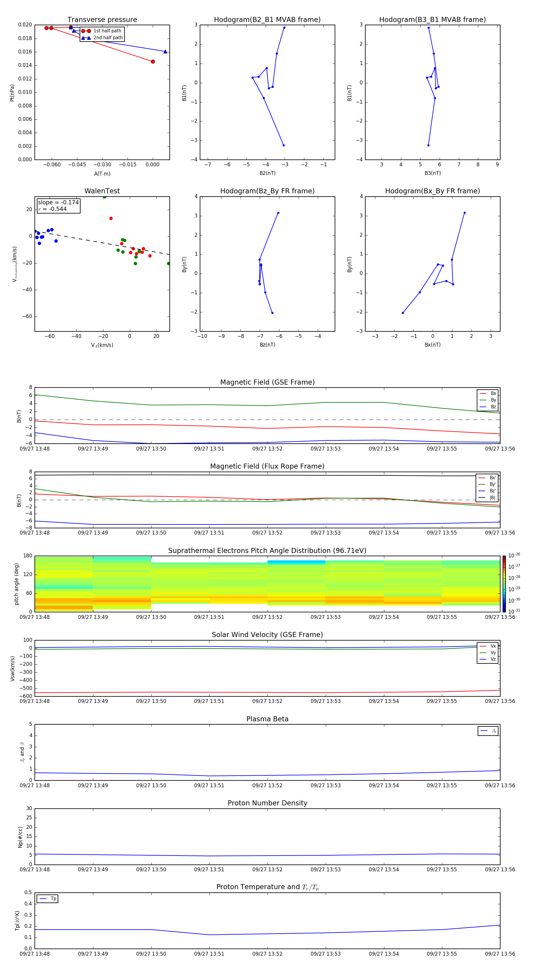Click the 'Tp' legend in the temperature plot
This screenshot has height=980, width=535.
tap(47, 899)
